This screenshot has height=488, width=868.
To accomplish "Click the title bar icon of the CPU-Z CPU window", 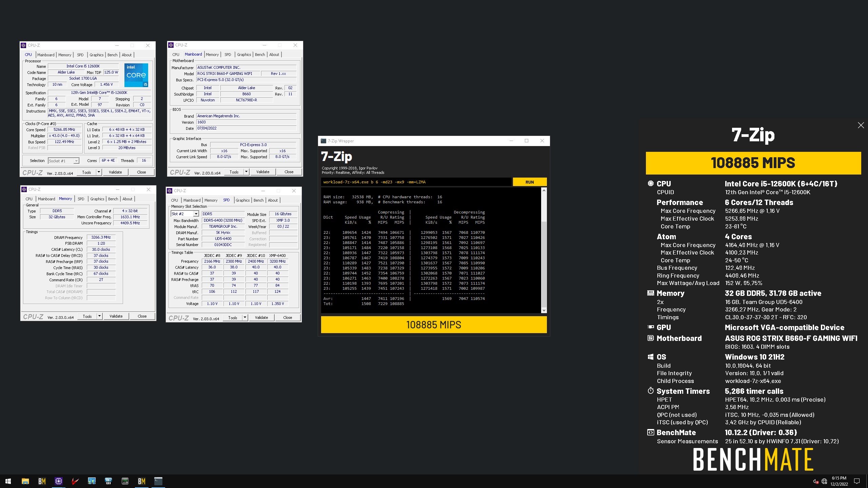I will click(x=23, y=45).
